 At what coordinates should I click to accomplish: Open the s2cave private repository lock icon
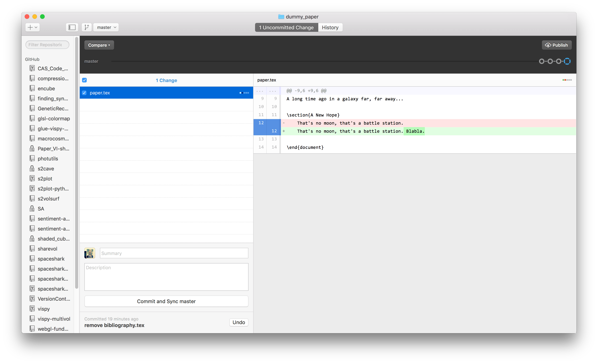pos(32,168)
